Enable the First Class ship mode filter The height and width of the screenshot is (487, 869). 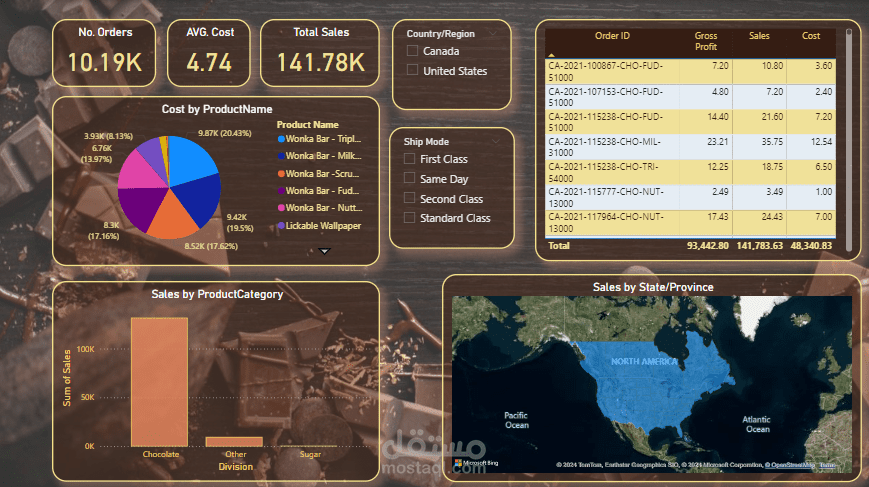(x=409, y=159)
